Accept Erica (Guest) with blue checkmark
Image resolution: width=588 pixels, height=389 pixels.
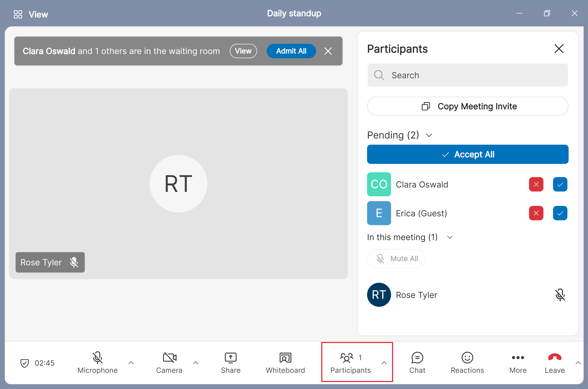pos(560,213)
